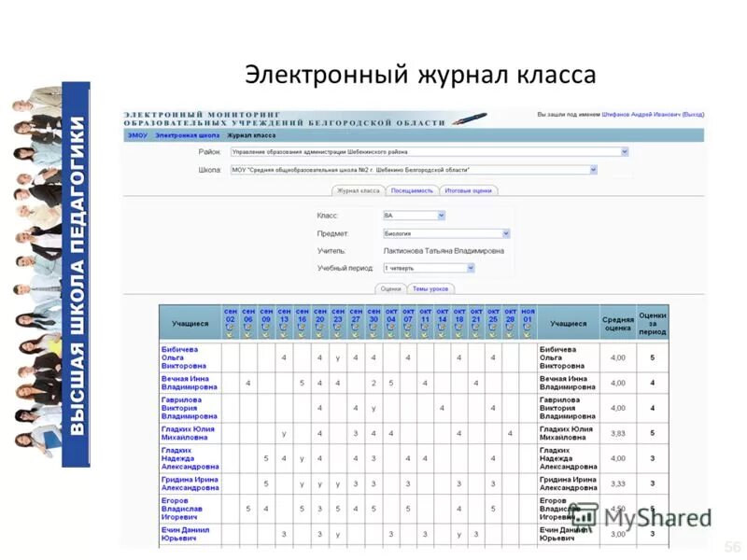
Task: Click the Оценки за период column header
Action: click(652, 324)
